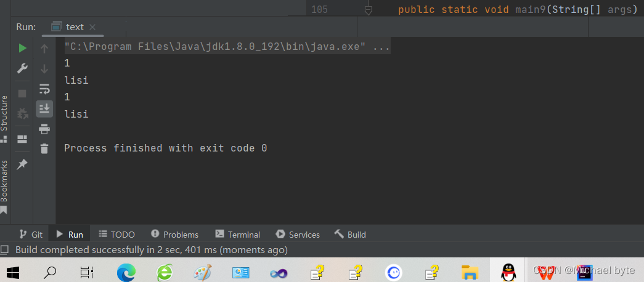Select the Run tool window tab
The width and height of the screenshot is (644, 282).
[70, 235]
